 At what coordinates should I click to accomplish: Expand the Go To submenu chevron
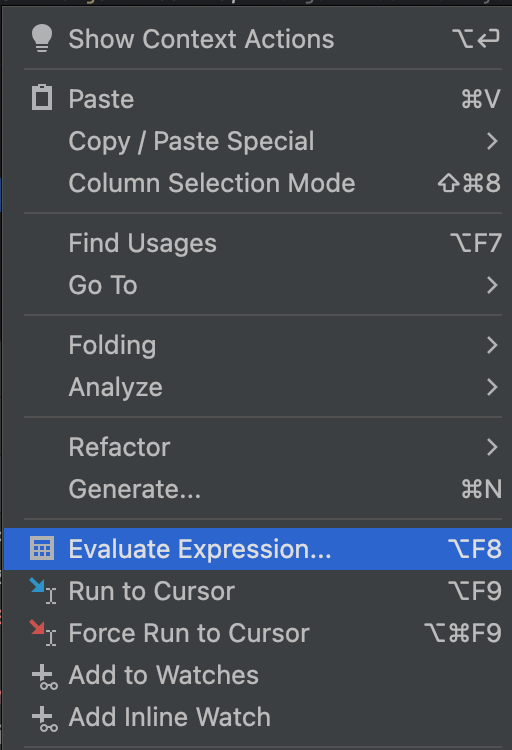tap(492, 285)
